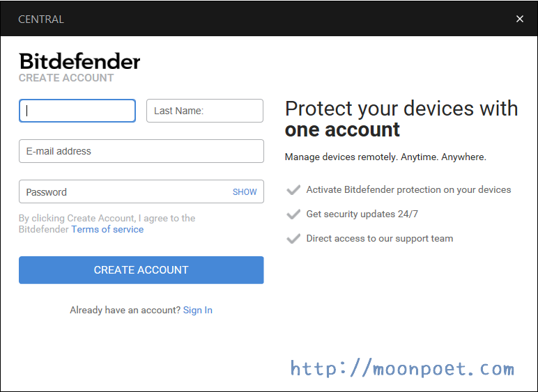Screen dimensions: 538x392
Task: Click the 'Get security updates 24/7' text
Action: (x=362, y=214)
